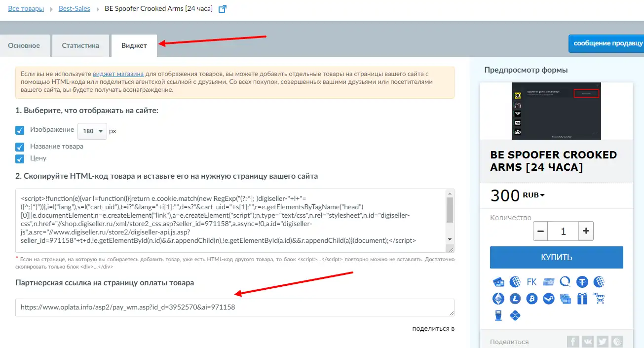Toggle the Название товара checkbox
The height and width of the screenshot is (348, 644).
(20, 147)
